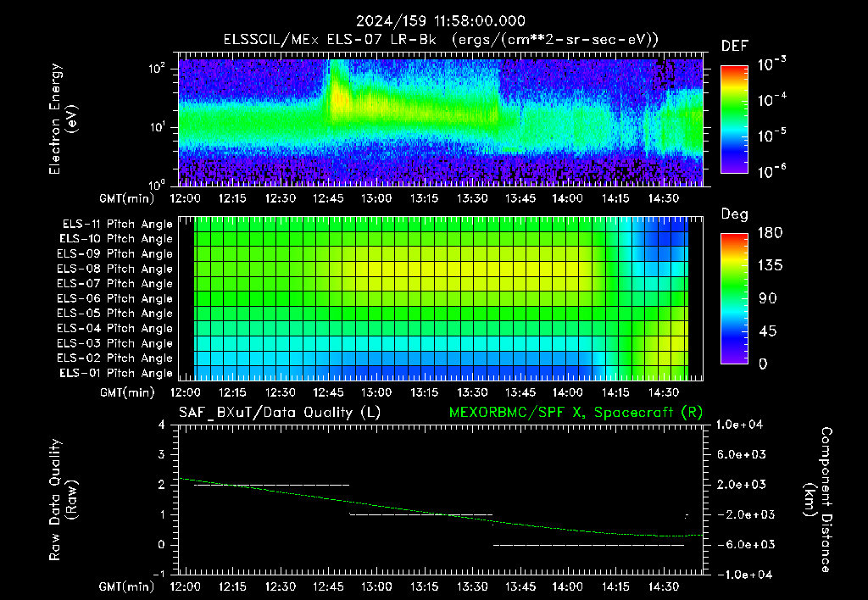Click the 10¹ tick on electron energy axis
The width and height of the screenshot is (868, 600).
click(157, 127)
